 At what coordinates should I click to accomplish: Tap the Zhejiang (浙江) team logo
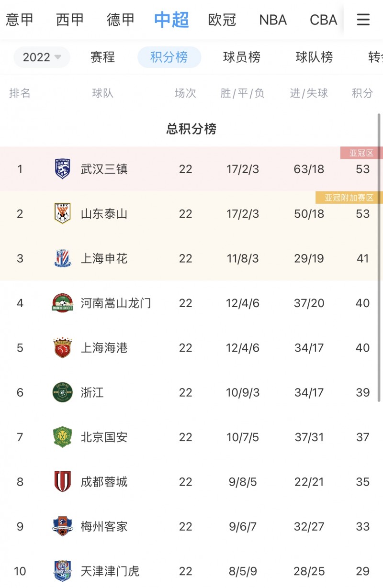point(62,392)
